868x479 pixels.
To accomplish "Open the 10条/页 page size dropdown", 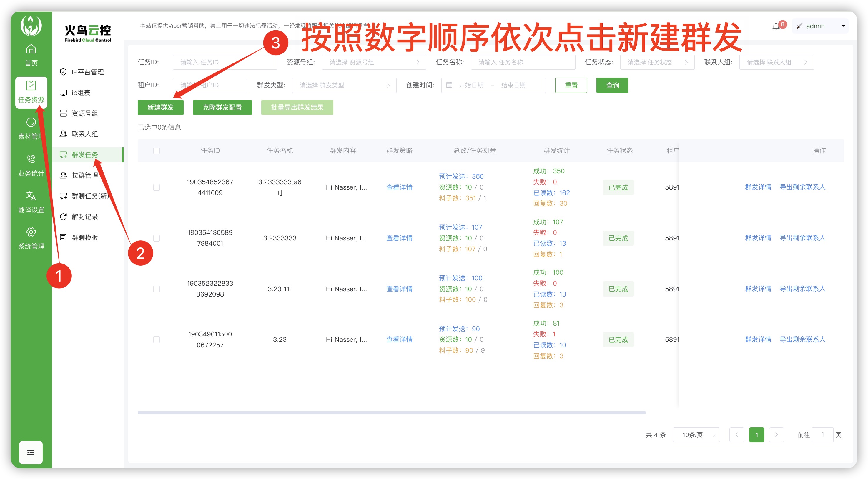I will coord(696,435).
